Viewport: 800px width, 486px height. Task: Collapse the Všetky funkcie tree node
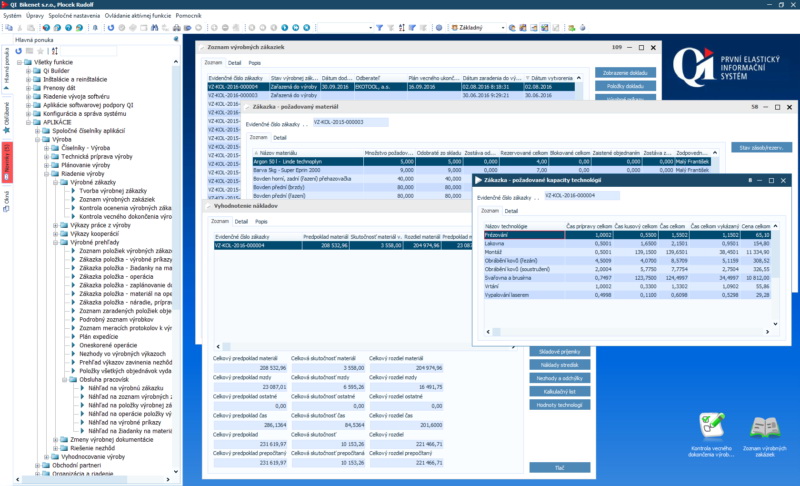[x=19, y=62]
